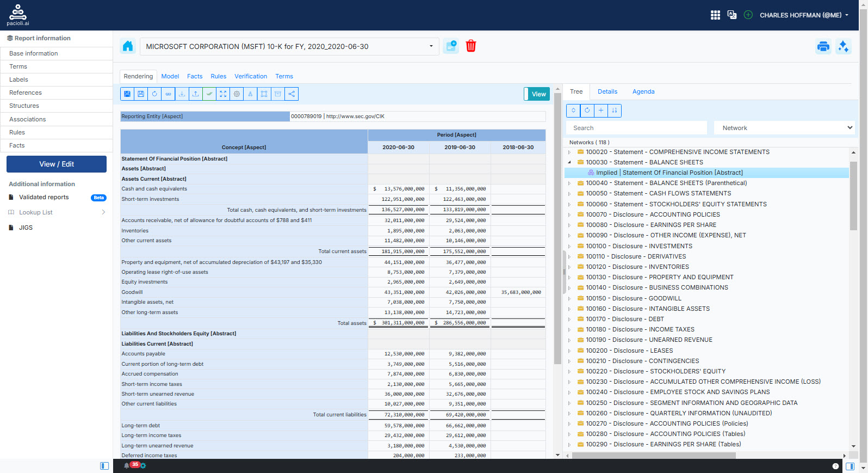Refresh the rendering via toolbar reload icon
868x473 pixels.
click(x=154, y=94)
